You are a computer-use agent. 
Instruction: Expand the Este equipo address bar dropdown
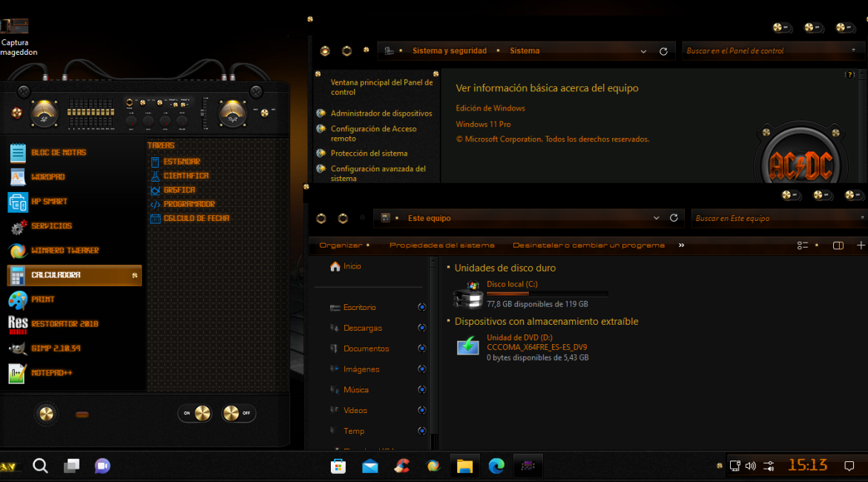656,218
